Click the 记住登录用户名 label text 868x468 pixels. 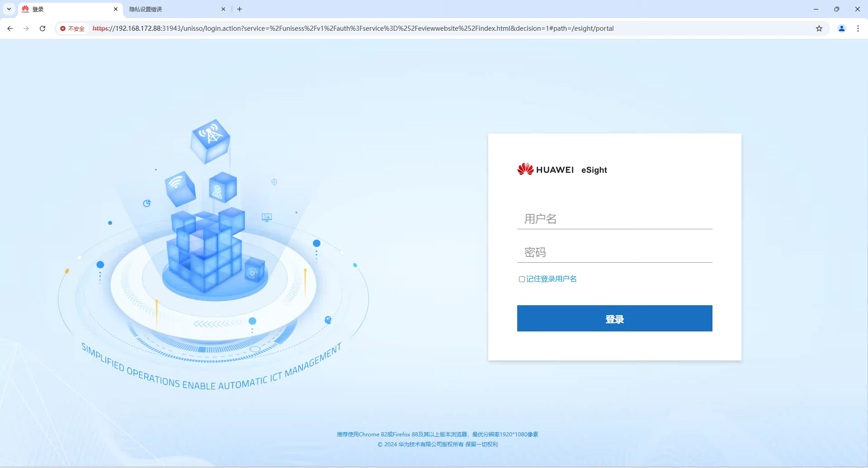pos(551,279)
